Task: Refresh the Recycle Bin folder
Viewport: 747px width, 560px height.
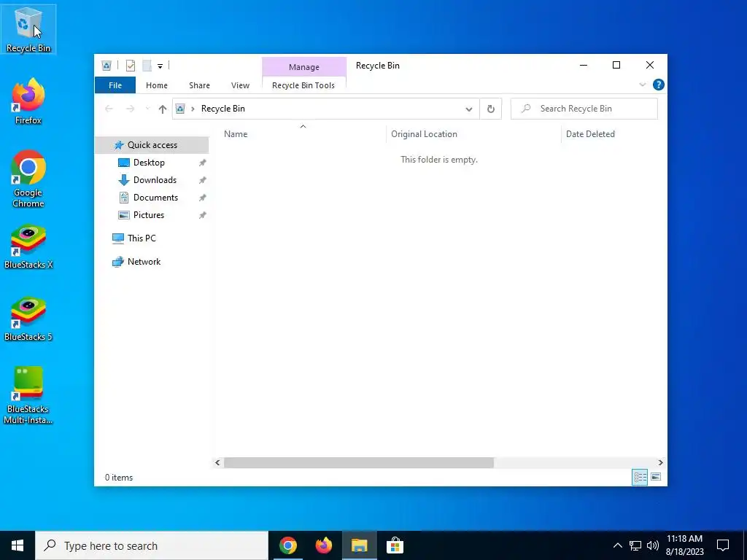Action: click(x=491, y=109)
